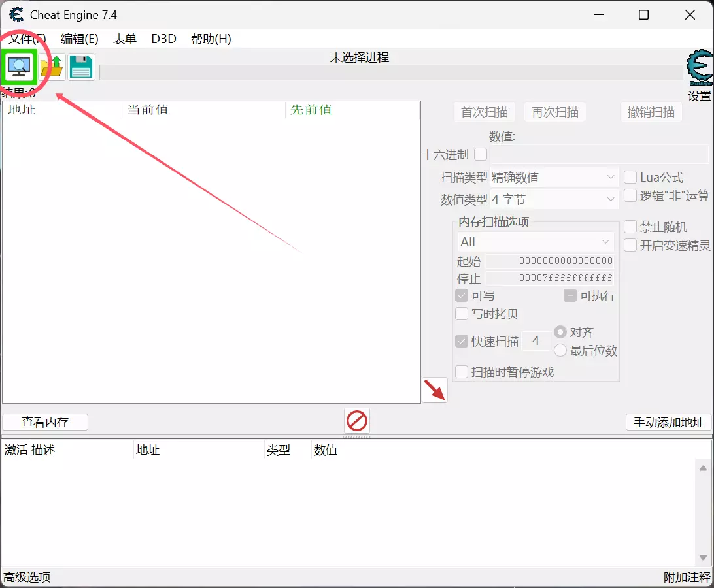714x588 pixels.
Task: Click the save floppy disk icon
Action: [81, 67]
